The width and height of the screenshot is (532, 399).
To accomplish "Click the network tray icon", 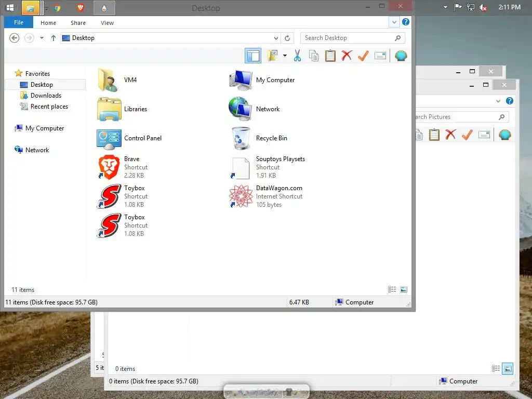I will 470,7.
